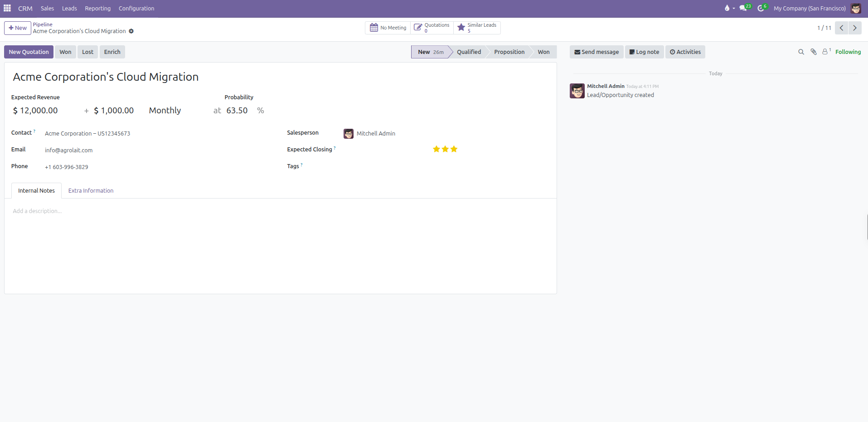Open the calendar No Meeting button
The height and width of the screenshot is (422, 868).
click(x=388, y=28)
